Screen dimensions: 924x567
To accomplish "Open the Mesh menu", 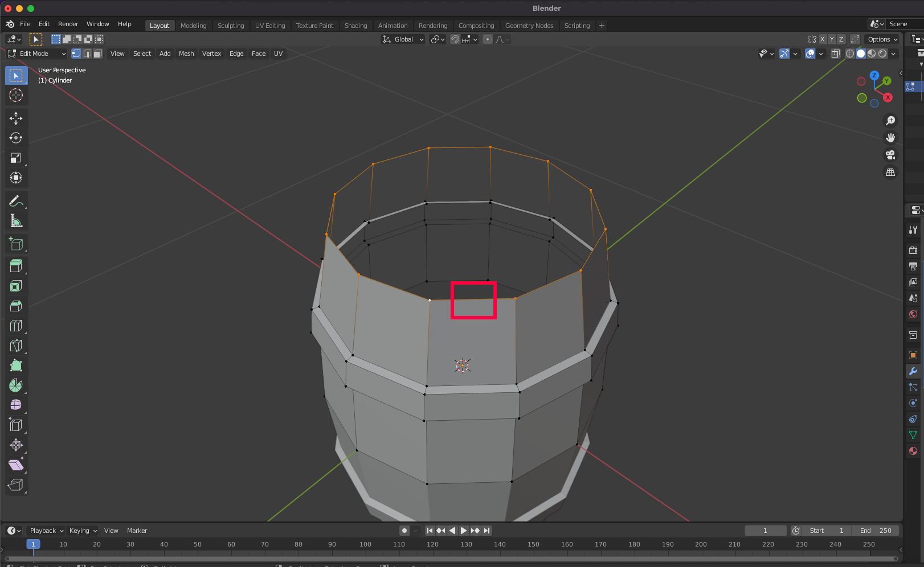I will (x=186, y=54).
